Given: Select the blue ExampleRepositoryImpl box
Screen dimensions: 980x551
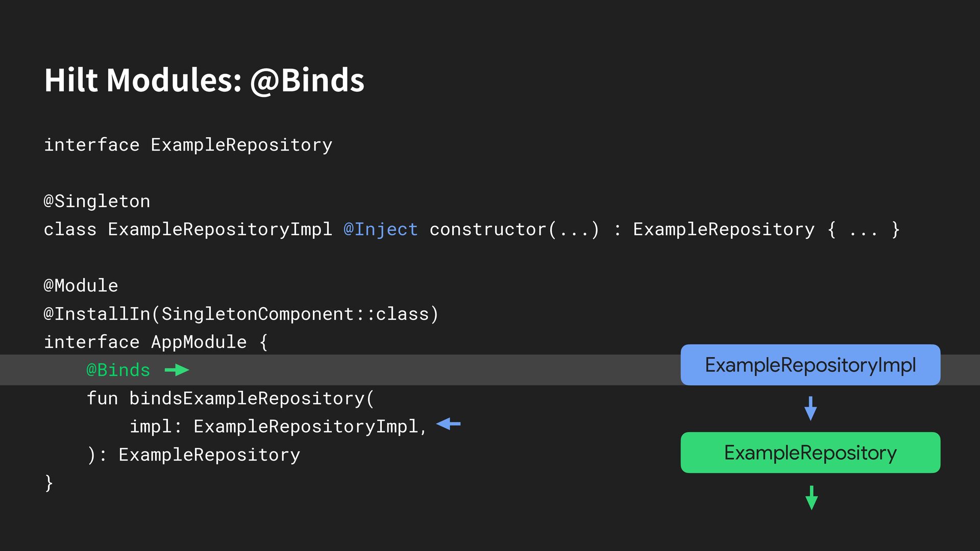Looking at the screenshot, I should 810,365.
